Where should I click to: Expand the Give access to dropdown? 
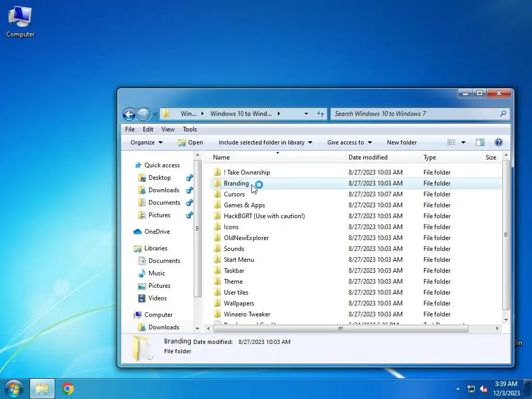tap(350, 142)
